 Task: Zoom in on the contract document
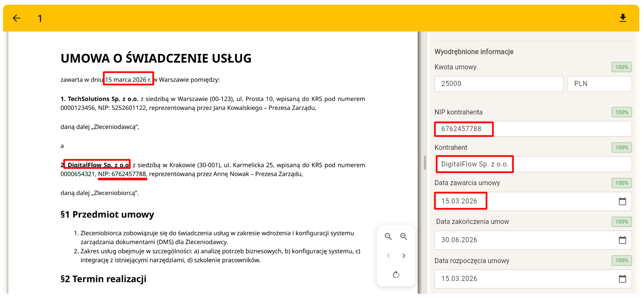[x=404, y=237]
